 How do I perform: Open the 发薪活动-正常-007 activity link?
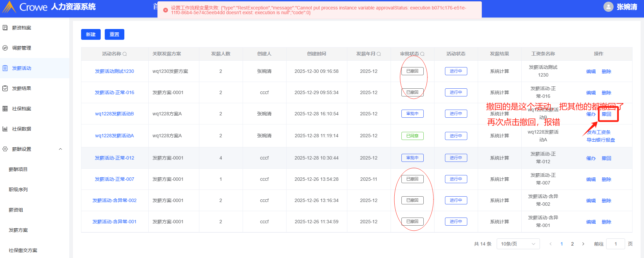[x=115, y=179]
